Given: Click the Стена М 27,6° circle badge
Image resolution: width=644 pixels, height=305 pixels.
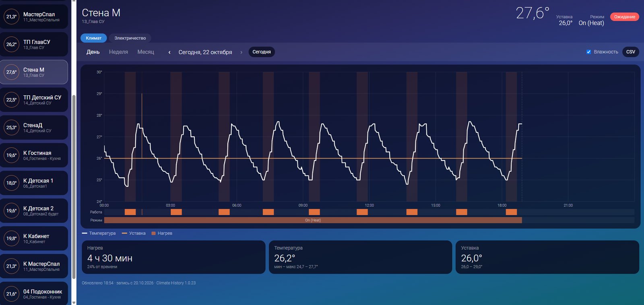Looking at the screenshot, I should pos(11,72).
